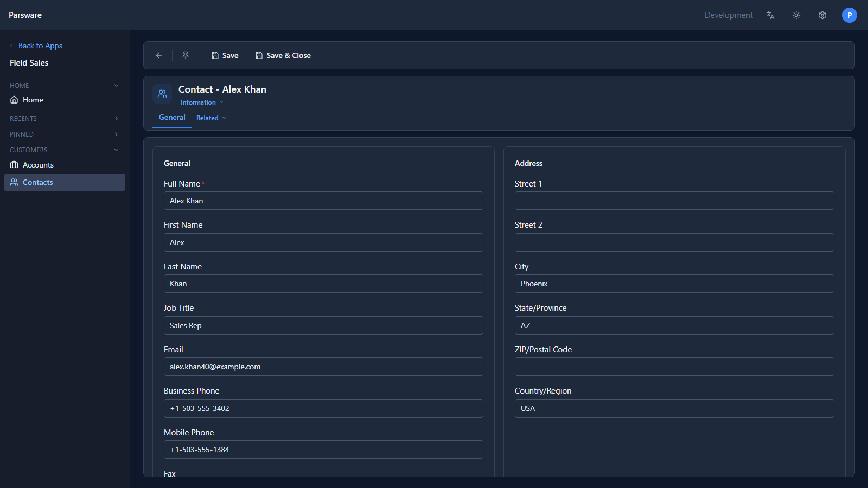This screenshot has height=488, width=868.
Task: Click the Address section heading
Action: [528, 163]
